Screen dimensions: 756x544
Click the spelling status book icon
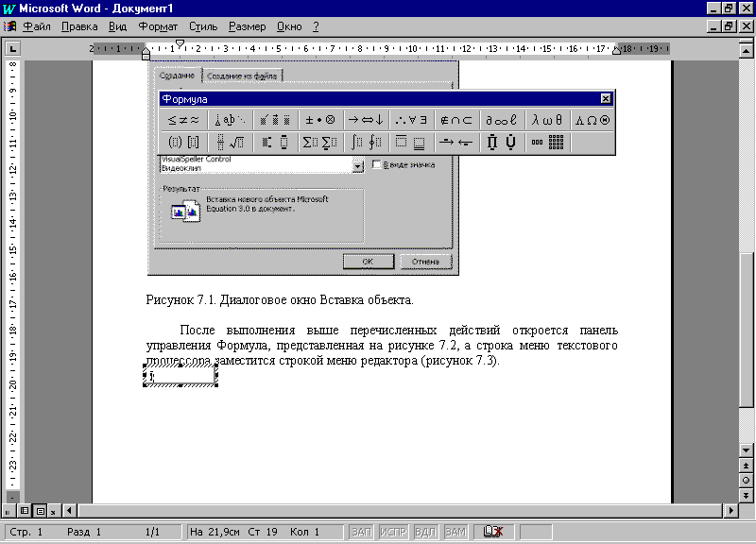(493, 532)
